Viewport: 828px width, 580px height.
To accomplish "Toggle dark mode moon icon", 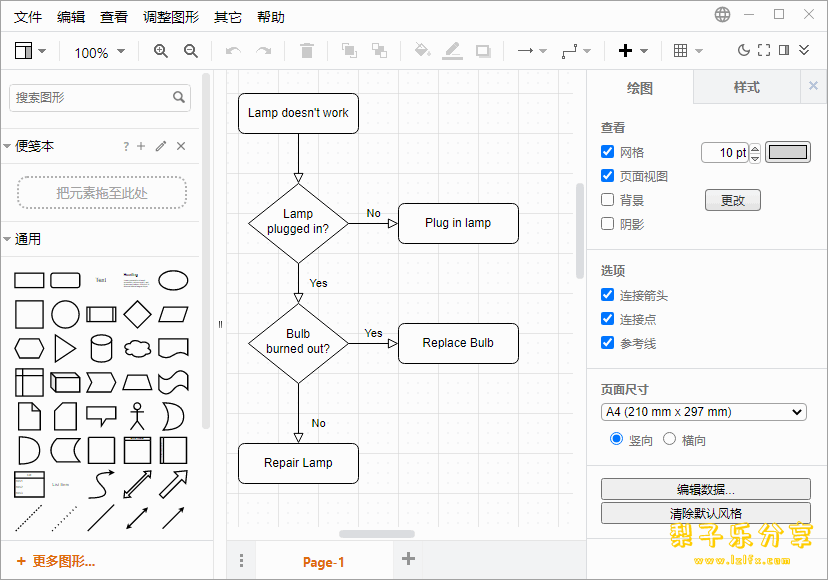I will [x=744, y=50].
